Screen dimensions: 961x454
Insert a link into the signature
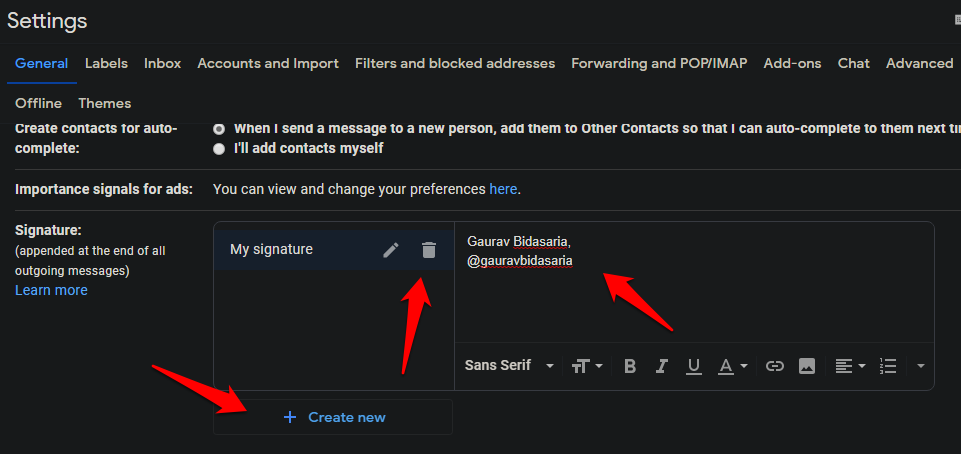coord(774,366)
